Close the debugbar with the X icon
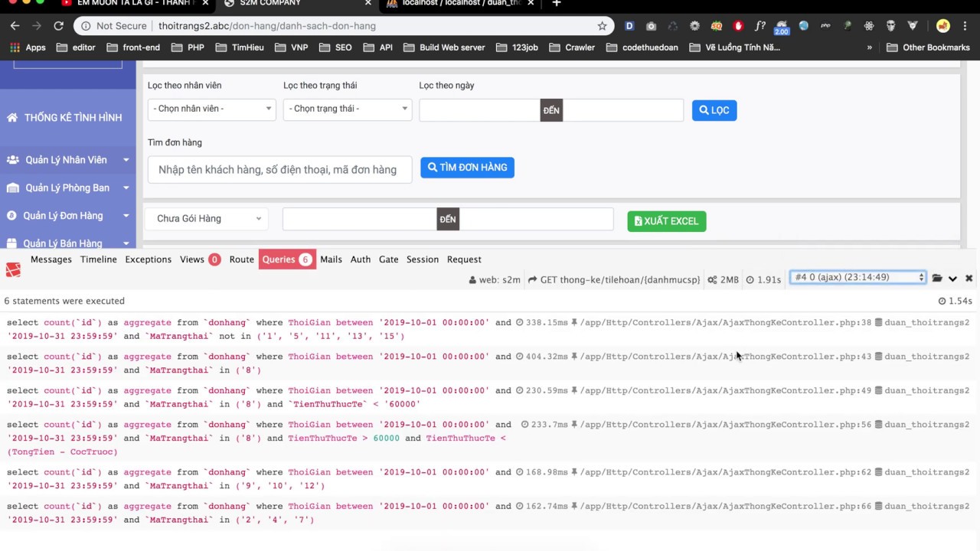 (x=969, y=279)
